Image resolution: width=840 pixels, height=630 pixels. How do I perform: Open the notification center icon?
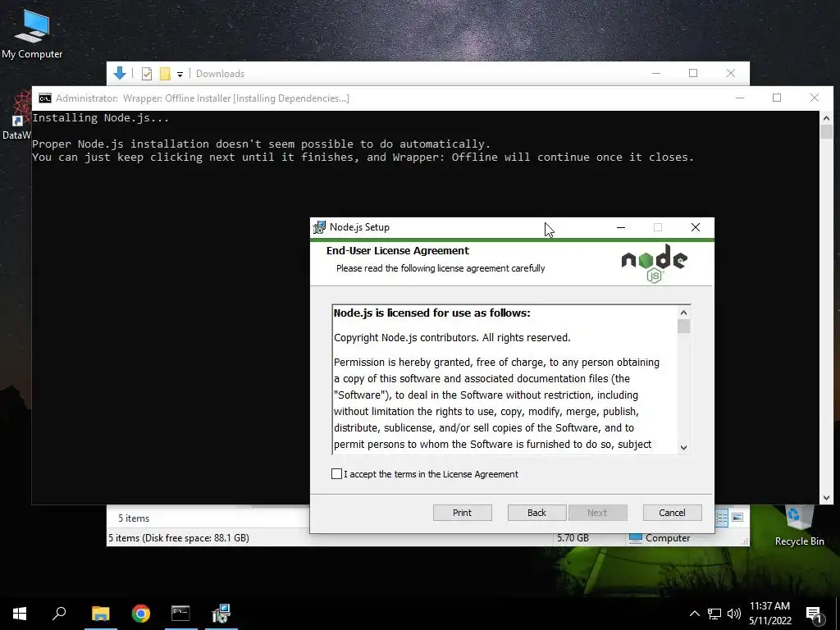point(814,614)
